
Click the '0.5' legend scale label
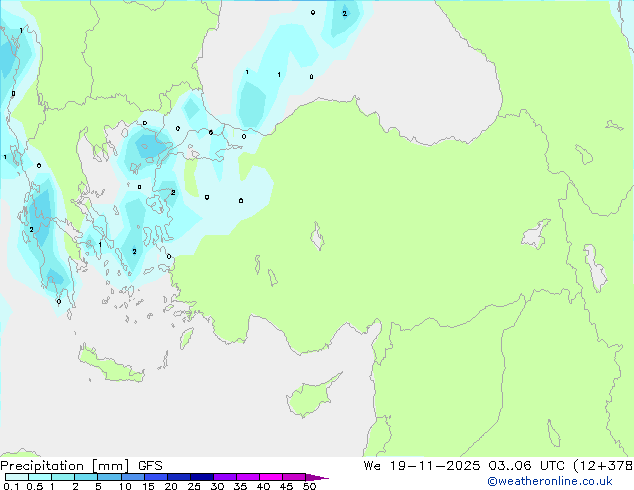click(x=34, y=486)
